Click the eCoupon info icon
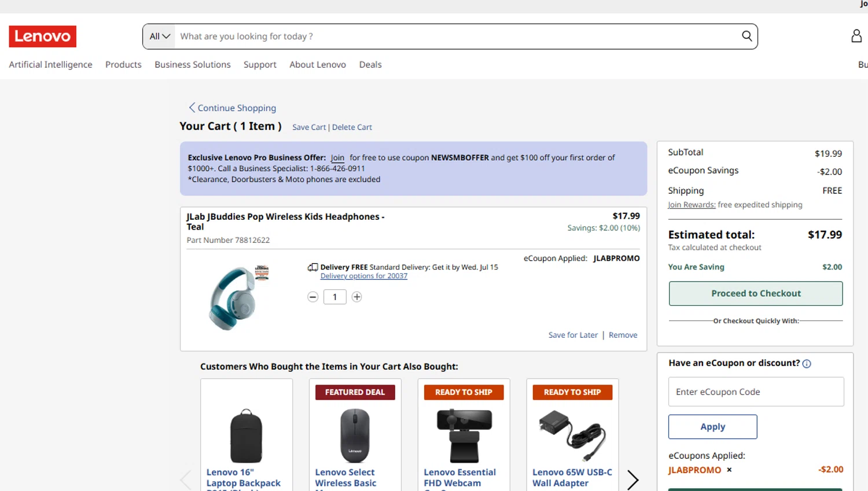Screen dimensions: 868x491 click(x=807, y=364)
